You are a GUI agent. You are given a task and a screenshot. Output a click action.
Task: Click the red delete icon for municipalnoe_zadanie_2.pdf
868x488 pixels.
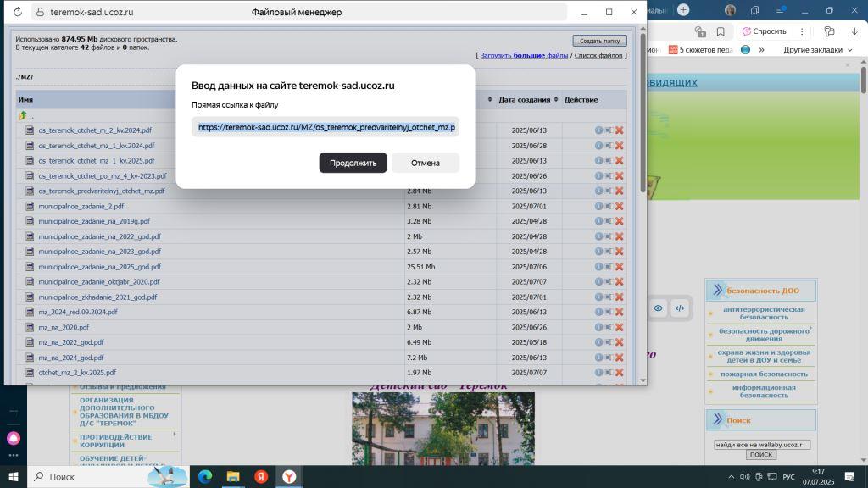(x=620, y=206)
